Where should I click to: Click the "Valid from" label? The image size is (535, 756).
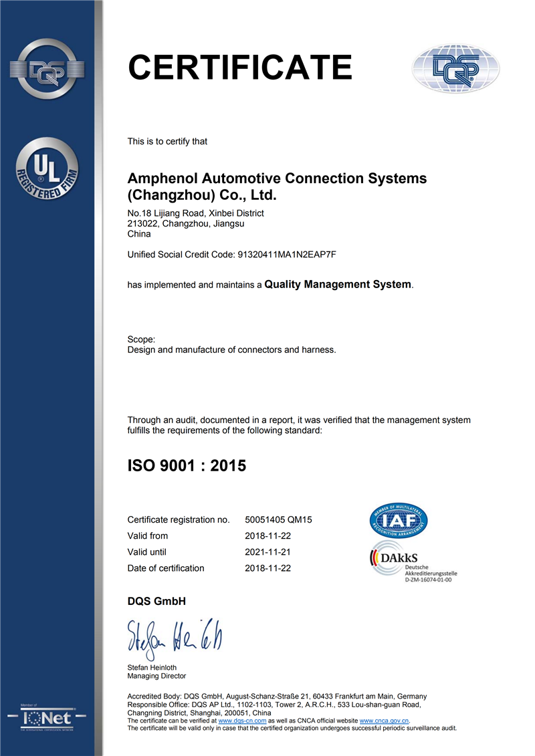coord(148,535)
